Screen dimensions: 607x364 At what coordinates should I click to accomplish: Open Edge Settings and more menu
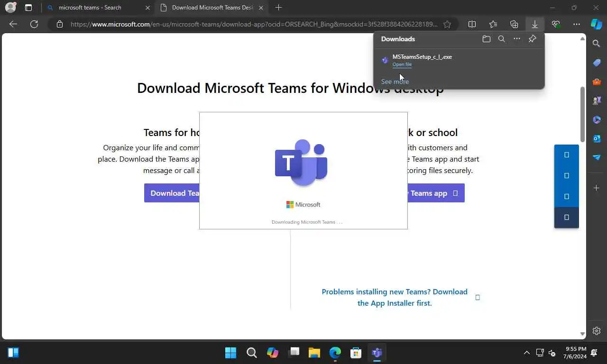[x=577, y=24]
